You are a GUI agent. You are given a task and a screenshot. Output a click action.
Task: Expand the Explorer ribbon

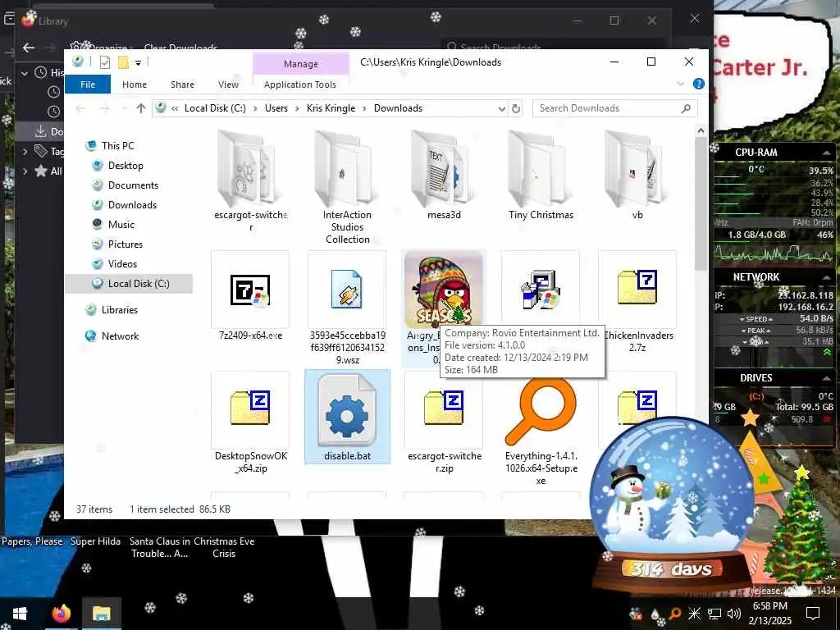click(681, 84)
